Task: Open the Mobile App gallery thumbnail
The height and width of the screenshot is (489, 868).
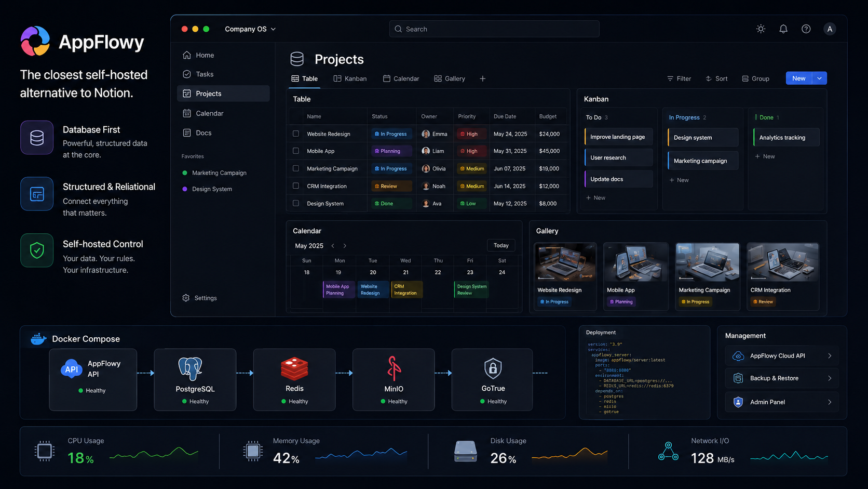Action: 636,262
